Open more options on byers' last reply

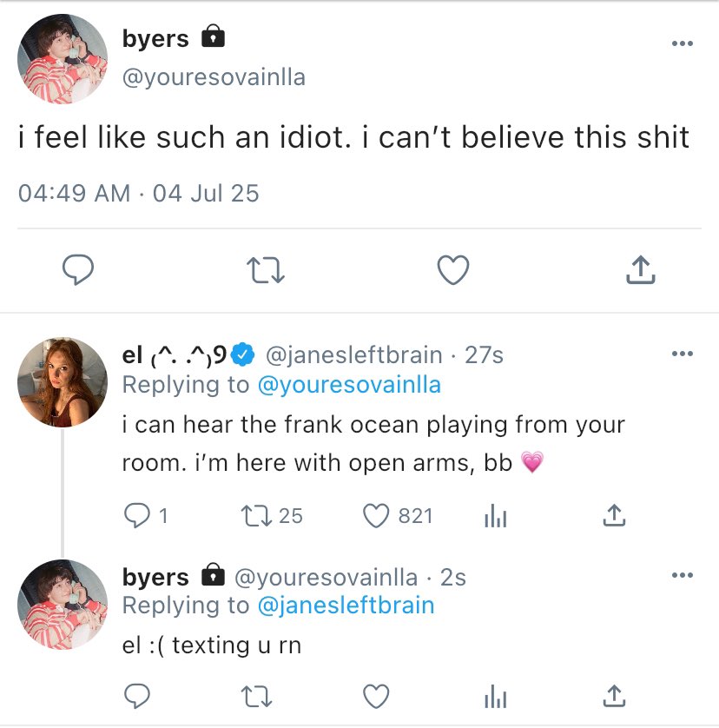coord(682,576)
